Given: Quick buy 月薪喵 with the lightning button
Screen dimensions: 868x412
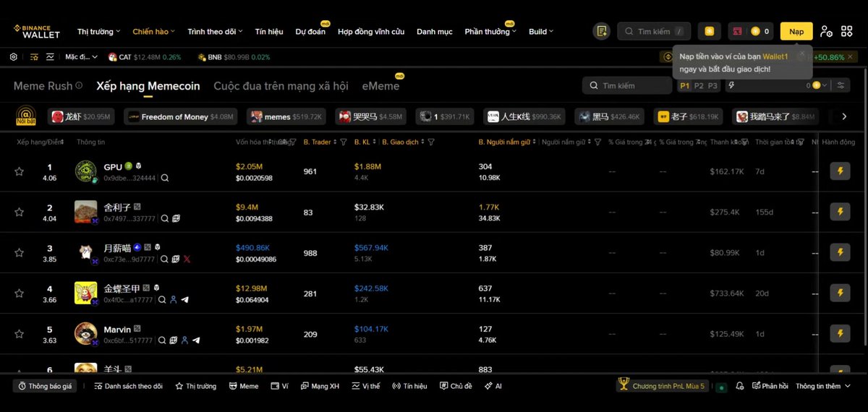Looking at the screenshot, I should tap(840, 252).
